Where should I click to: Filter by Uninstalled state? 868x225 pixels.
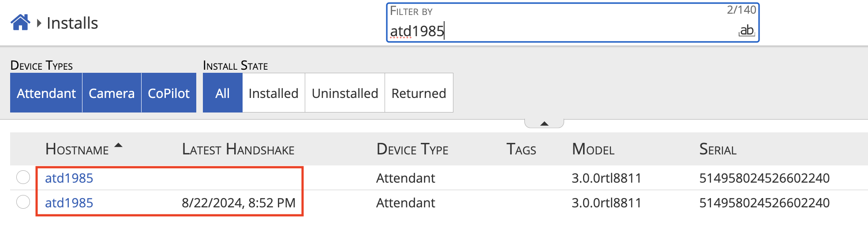coord(345,93)
